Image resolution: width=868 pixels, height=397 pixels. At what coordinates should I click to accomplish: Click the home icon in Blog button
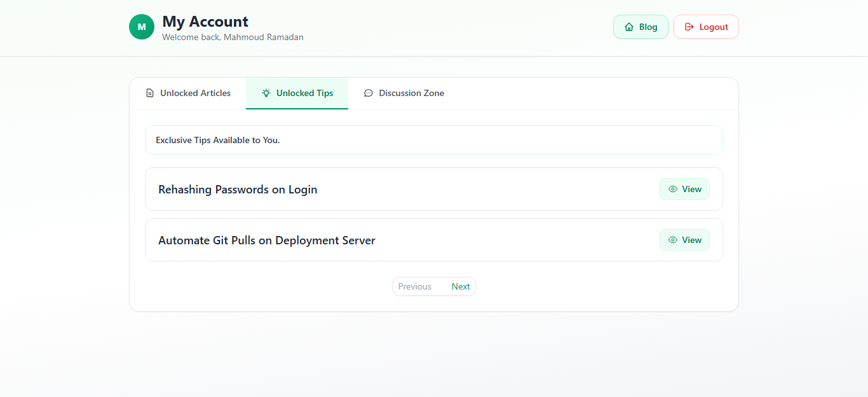click(629, 27)
